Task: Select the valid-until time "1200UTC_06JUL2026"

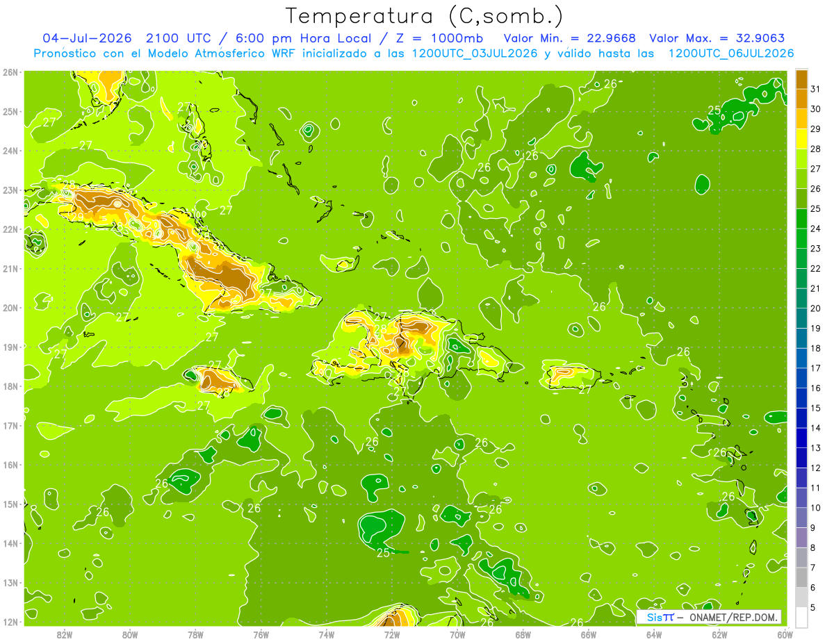Action: click(730, 53)
